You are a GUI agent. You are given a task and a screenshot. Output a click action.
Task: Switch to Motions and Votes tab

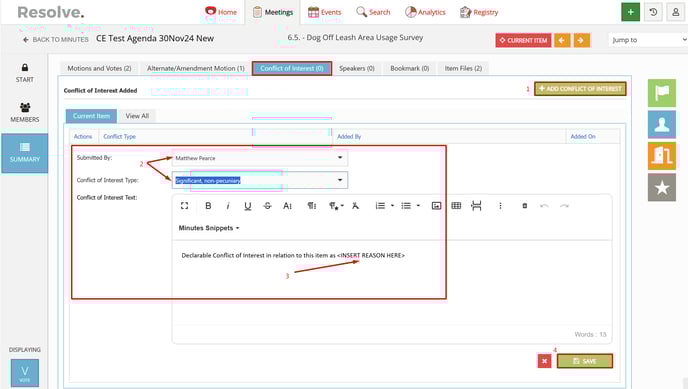click(99, 68)
